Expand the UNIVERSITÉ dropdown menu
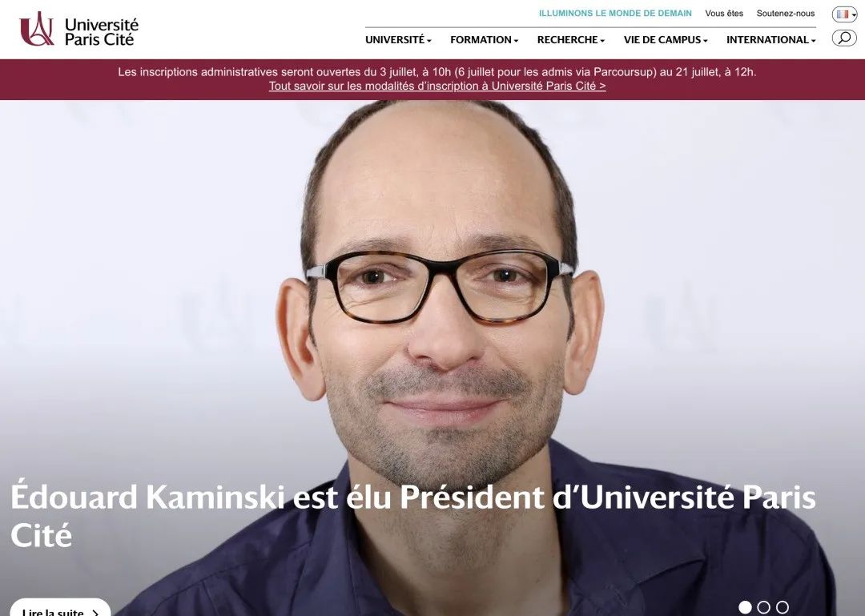Image resolution: width=865 pixels, height=616 pixels. coord(398,40)
